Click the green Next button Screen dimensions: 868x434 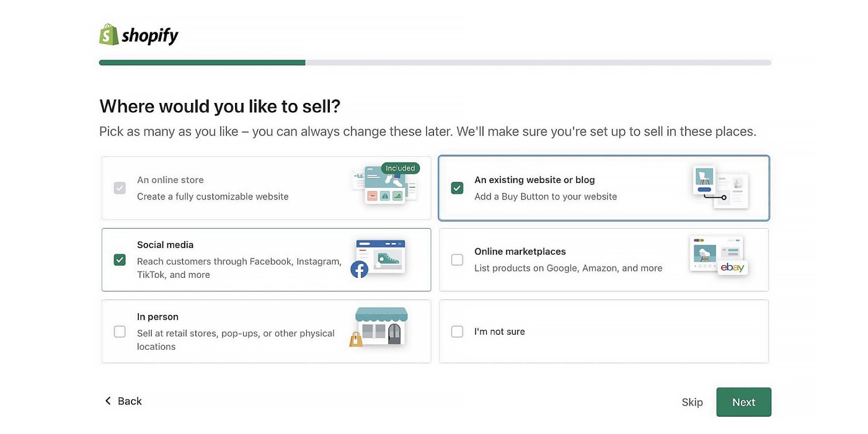(743, 402)
